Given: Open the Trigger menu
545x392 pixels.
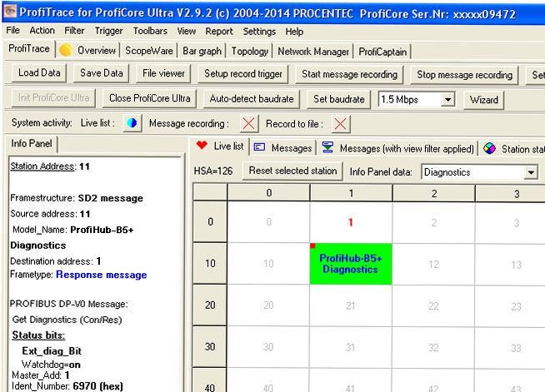Looking at the screenshot, I should click(109, 31).
